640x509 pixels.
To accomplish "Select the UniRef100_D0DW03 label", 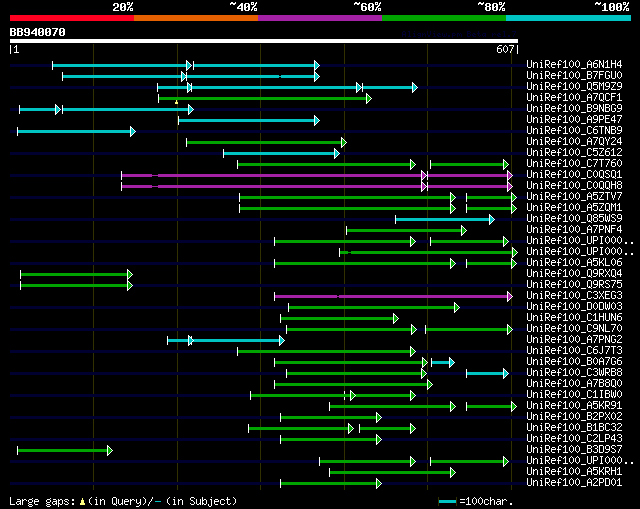I will [x=574, y=307].
